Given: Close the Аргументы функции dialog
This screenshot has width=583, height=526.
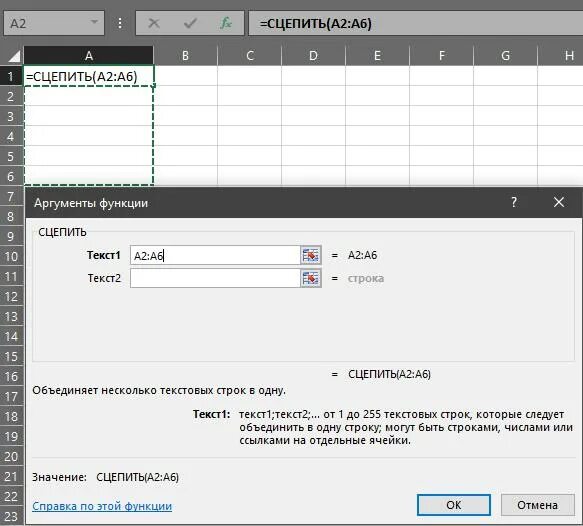Looking at the screenshot, I should pos(558,202).
